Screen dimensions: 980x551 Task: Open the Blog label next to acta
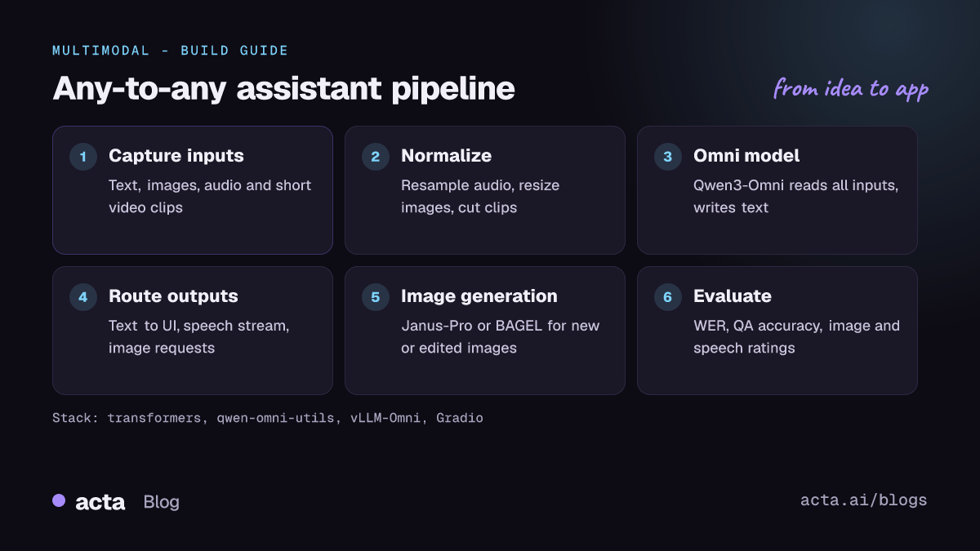[x=161, y=502]
